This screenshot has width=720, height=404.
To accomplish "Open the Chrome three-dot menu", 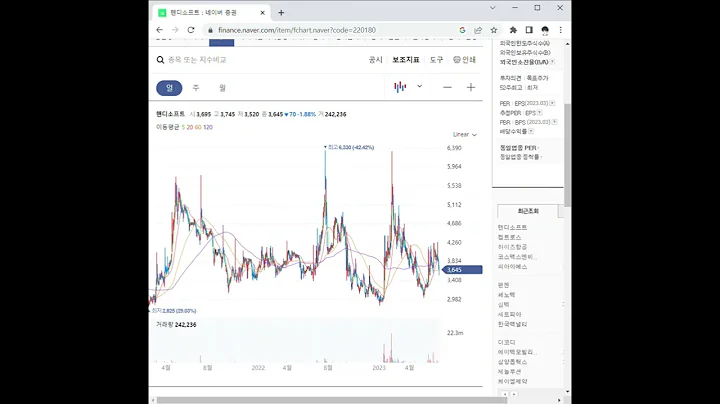I will point(561,30).
